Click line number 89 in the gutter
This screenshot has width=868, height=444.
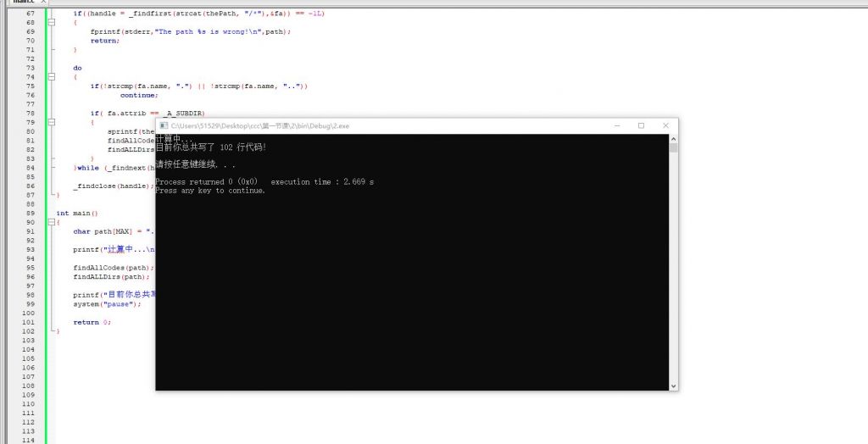pos(30,214)
